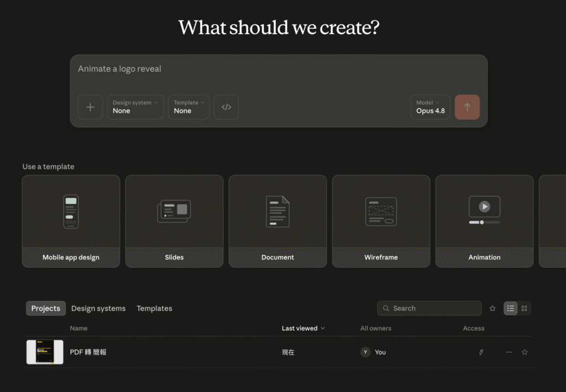Switch to the Design systems tab

(98, 308)
